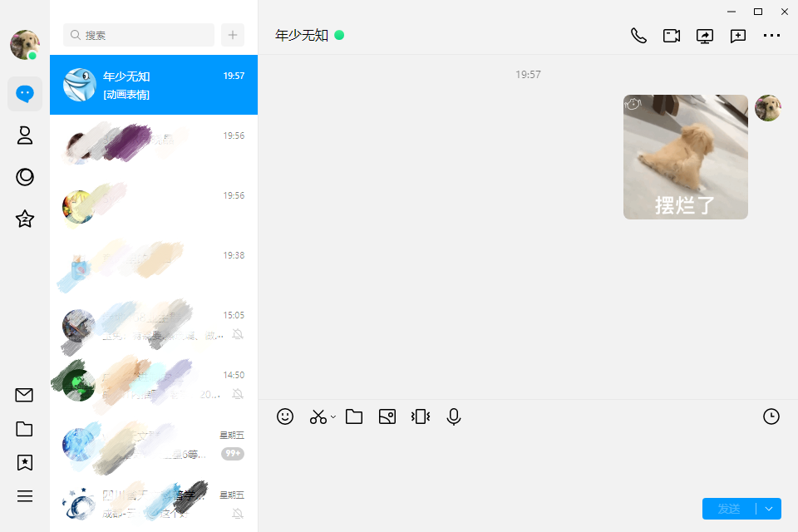Switch to the Favorites star tab
This screenshot has height=532, width=798.
coord(24,219)
